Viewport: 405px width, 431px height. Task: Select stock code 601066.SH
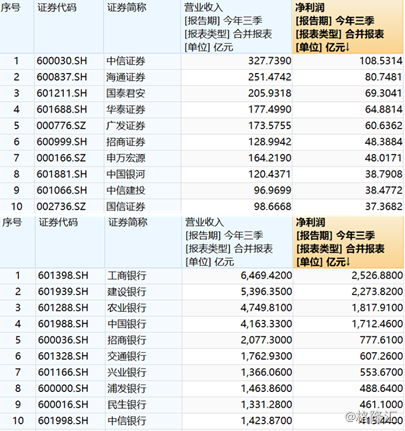tap(62, 190)
